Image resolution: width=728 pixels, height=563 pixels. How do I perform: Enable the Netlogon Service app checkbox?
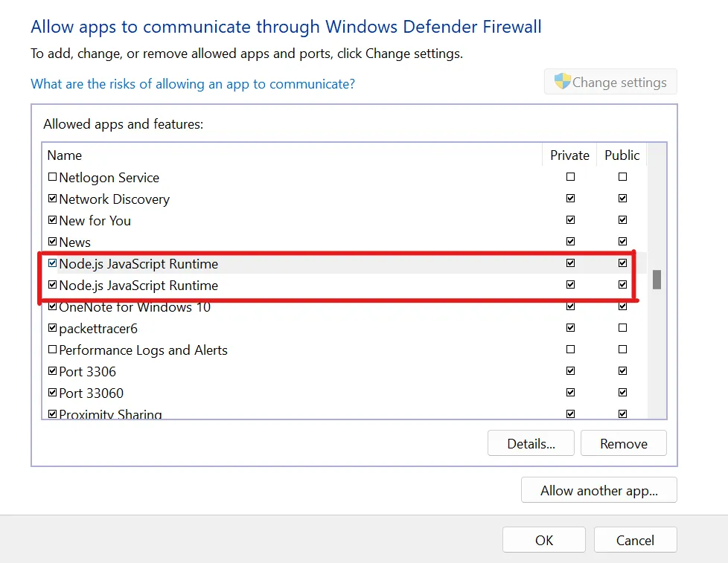[x=52, y=178]
